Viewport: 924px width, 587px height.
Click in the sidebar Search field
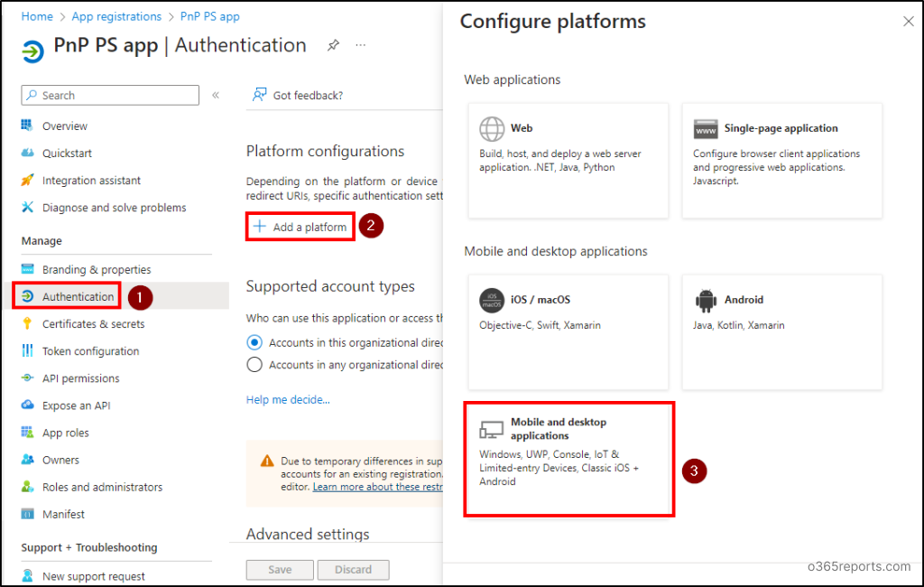[x=110, y=95]
